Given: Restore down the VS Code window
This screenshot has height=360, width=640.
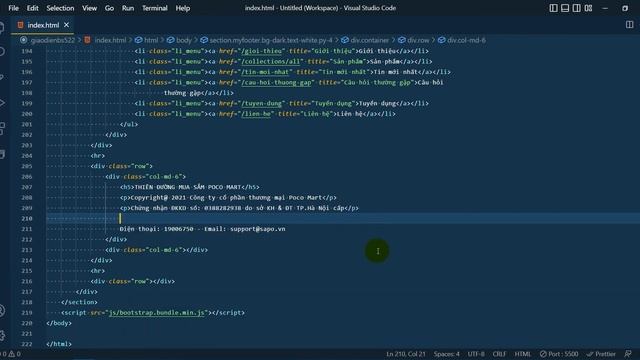Looking at the screenshot, I should (624, 8).
